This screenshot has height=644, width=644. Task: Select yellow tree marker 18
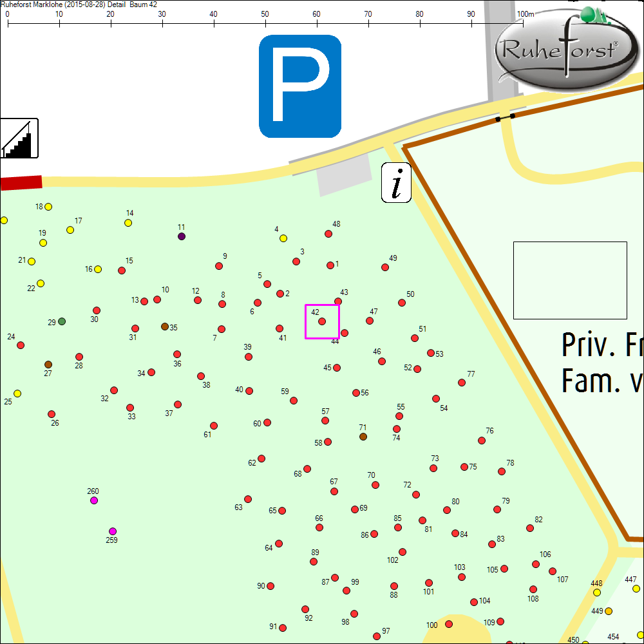coord(48,207)
